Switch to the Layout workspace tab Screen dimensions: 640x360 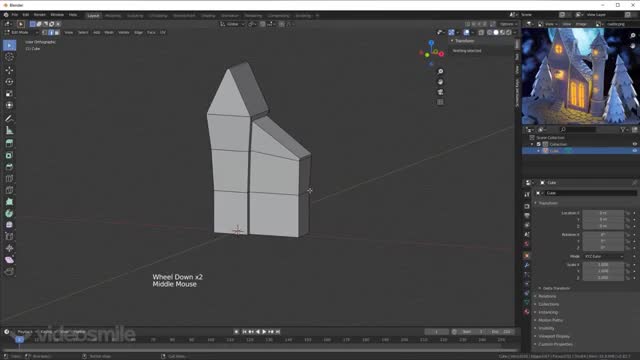[93, 16]
